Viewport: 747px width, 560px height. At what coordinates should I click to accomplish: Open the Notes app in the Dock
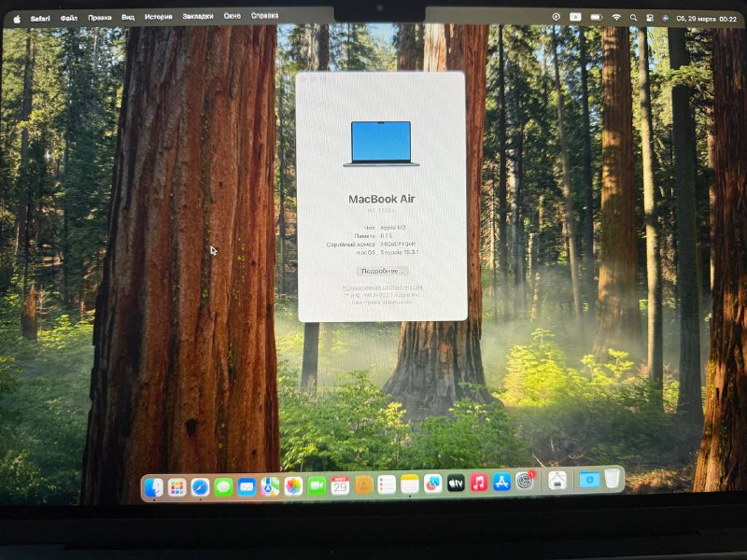(x=410, y=484)
